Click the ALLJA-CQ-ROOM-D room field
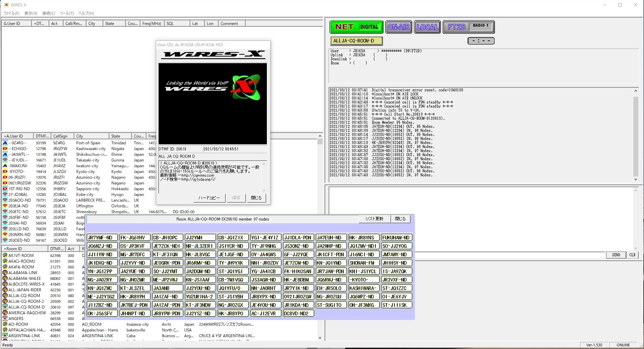 [356, 40]
